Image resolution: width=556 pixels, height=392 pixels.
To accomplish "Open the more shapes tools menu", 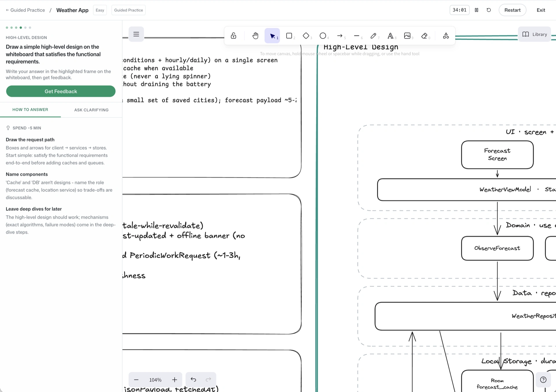I will [446, 36].
